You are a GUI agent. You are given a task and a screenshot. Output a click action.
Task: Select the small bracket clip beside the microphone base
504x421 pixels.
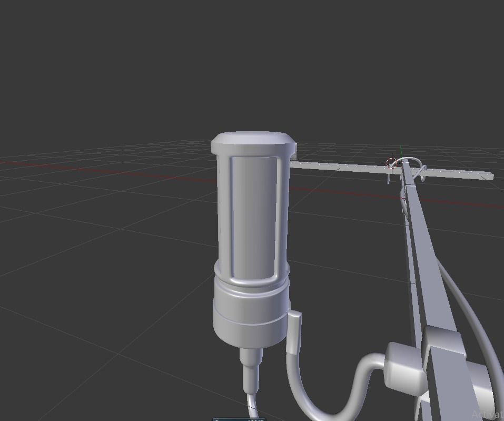click(295, 333)
